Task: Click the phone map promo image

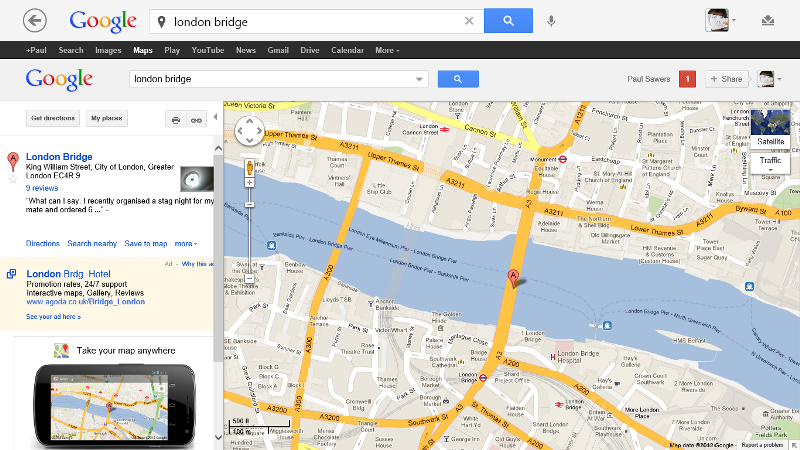Action: (x=114, y=406)
